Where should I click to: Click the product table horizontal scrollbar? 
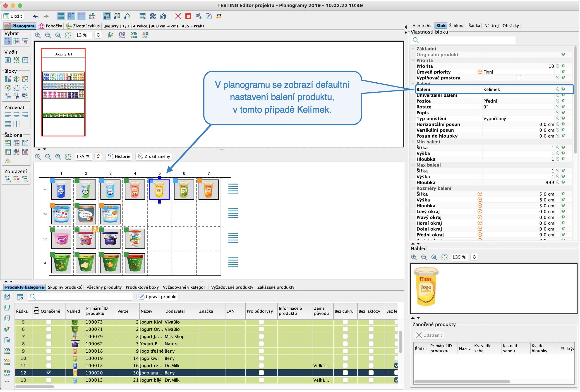34,387
